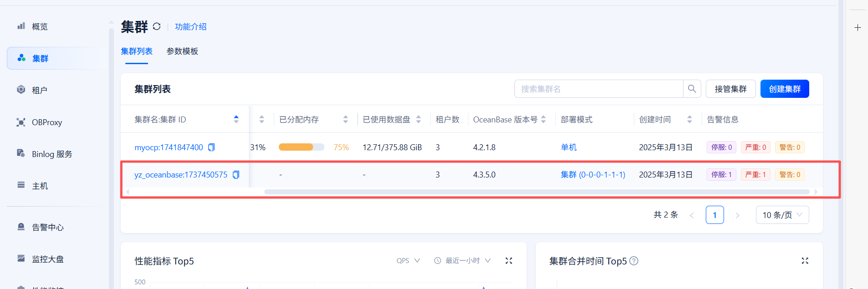Screen dimensions: 868x289
Task: Open the QPS metric dropdown
Action: (x=408, y=261)
